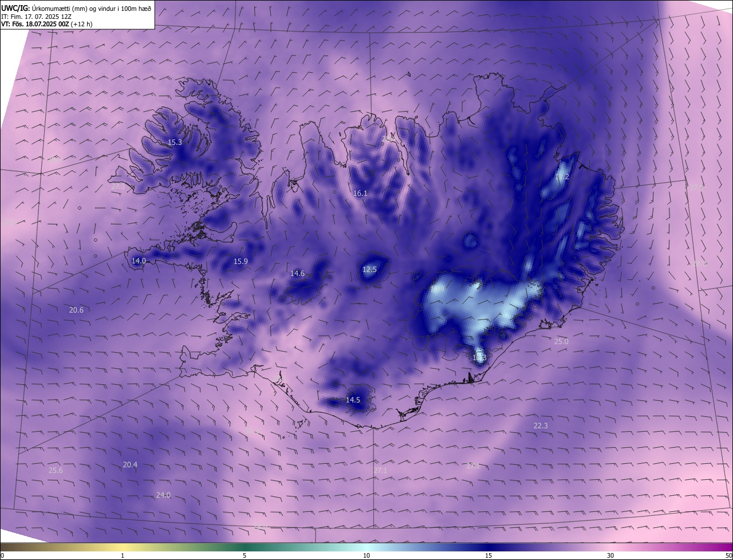Click the 20.4 value label
The height and width of the screenshot is (560, 733).
[130, 464]
